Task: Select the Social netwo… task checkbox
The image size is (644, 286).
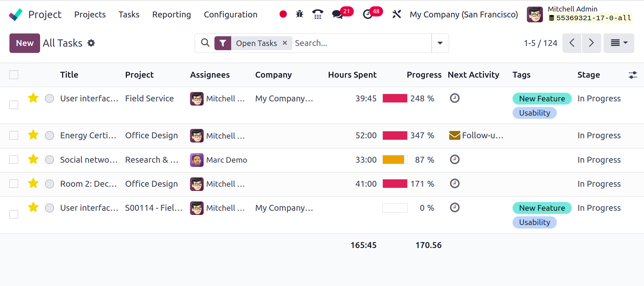Action: [x=14, y=160]
